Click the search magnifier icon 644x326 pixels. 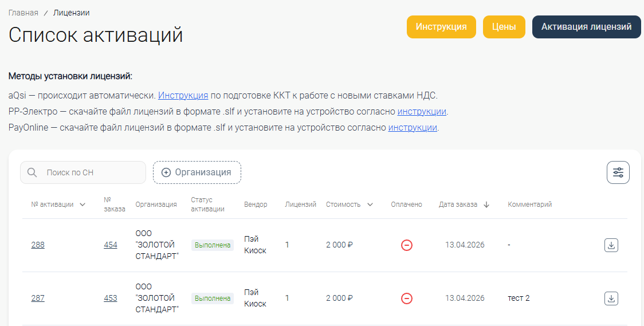coord(32,172)
